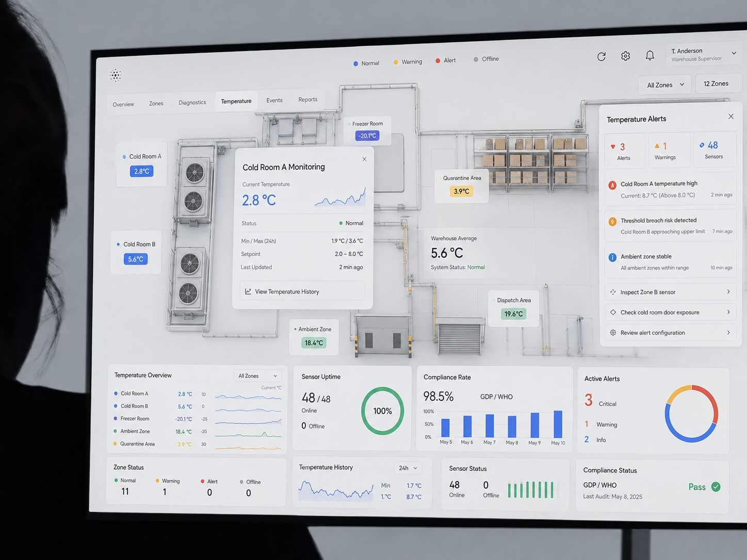Click the May 5 compliance bar
Viewport: 747px width, 560px height.
pos(445,428)
